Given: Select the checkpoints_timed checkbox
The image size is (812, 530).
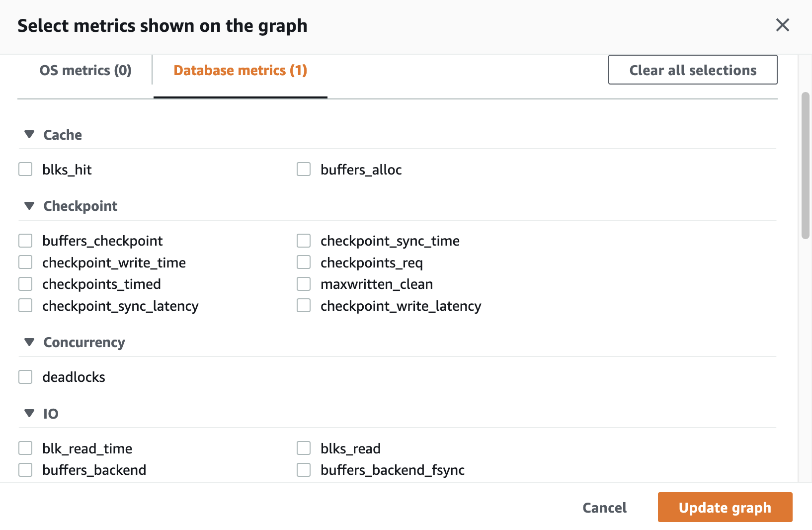Looking at the screenshot, I should tap(25, 284).
